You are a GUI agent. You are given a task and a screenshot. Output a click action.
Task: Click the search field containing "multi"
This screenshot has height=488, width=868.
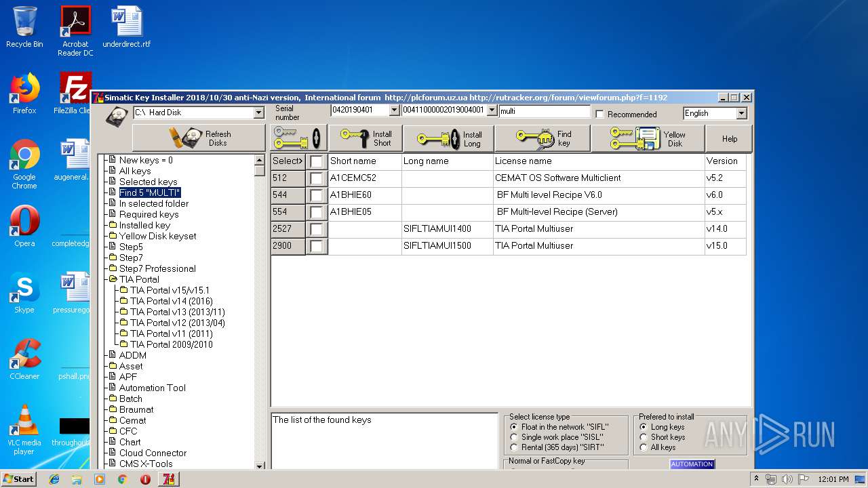544,110
